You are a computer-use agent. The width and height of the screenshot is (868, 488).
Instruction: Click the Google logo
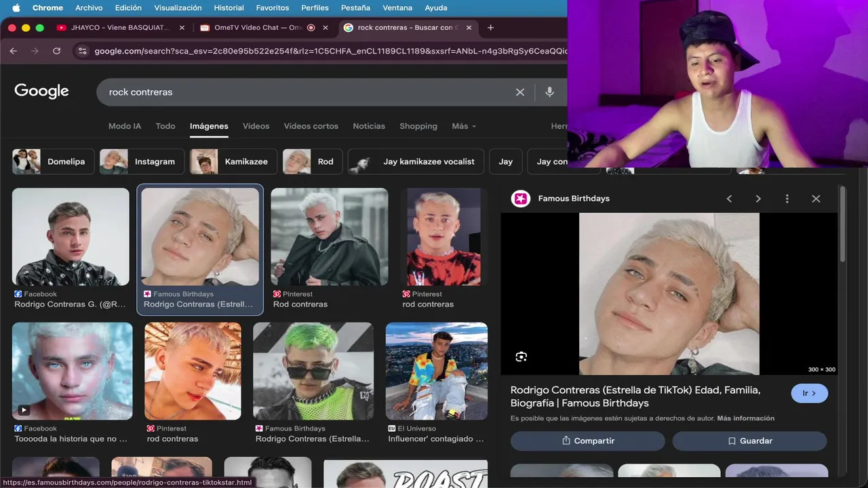click(41, 91)
